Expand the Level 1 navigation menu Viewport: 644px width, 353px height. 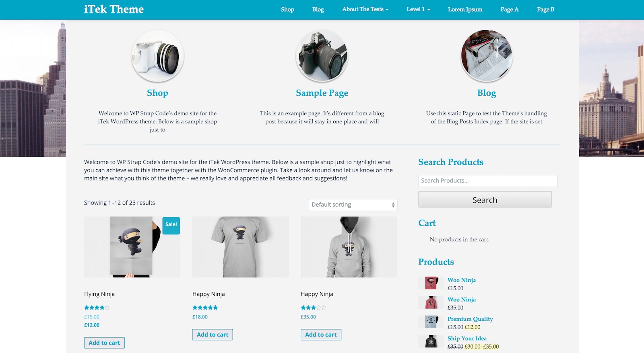[418, 9]
